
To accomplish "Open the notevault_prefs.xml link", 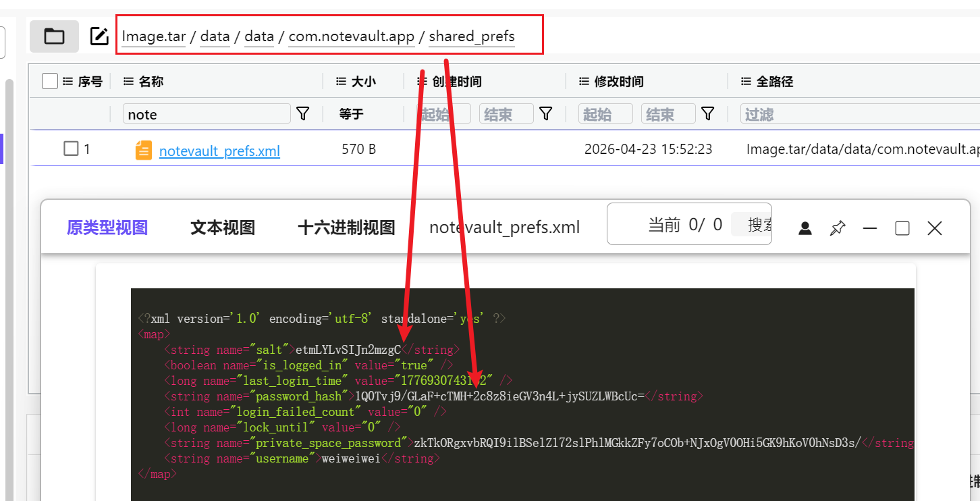I will (219, 151).
